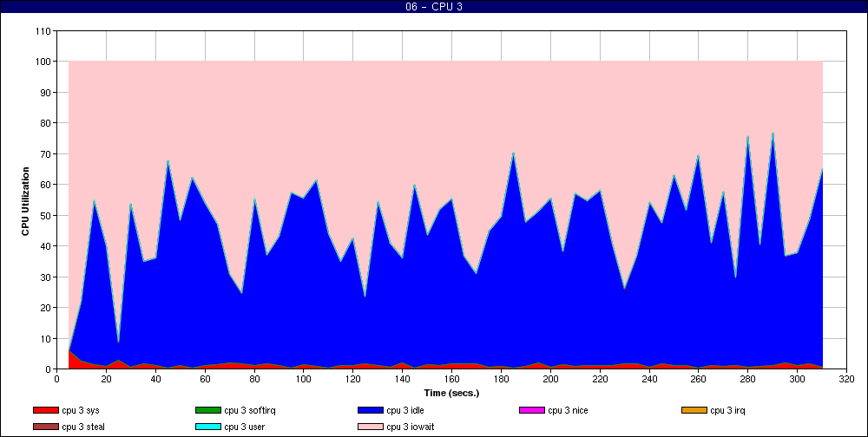
Task: Click the x-axis tick value 120
Action: click(352, 379)
